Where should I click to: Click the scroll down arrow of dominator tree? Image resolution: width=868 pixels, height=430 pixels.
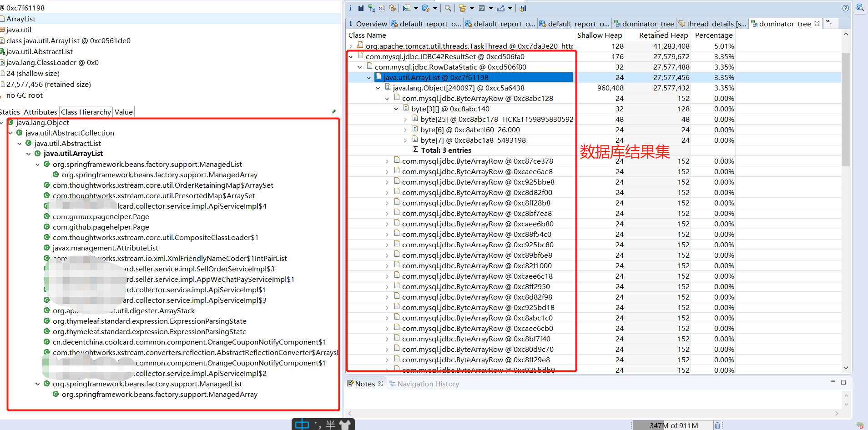[846, 368]
